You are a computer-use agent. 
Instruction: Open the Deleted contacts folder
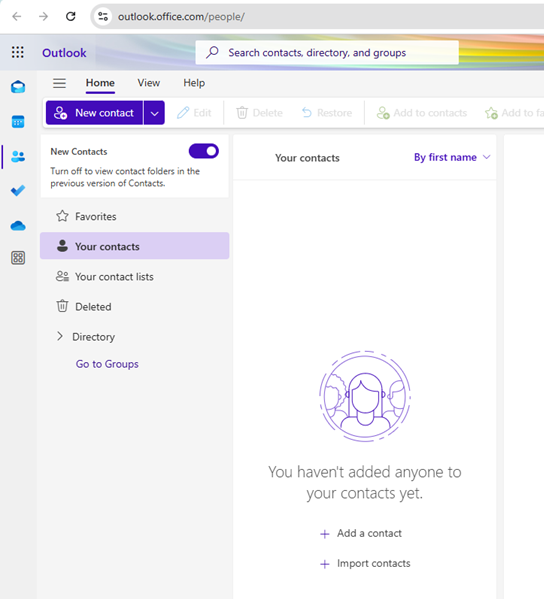tap(134, 306)
